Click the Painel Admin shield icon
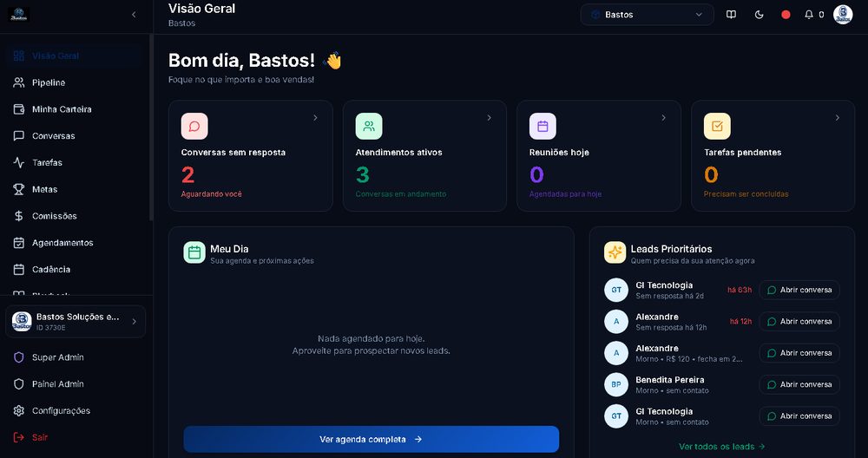 pos(19,384)
